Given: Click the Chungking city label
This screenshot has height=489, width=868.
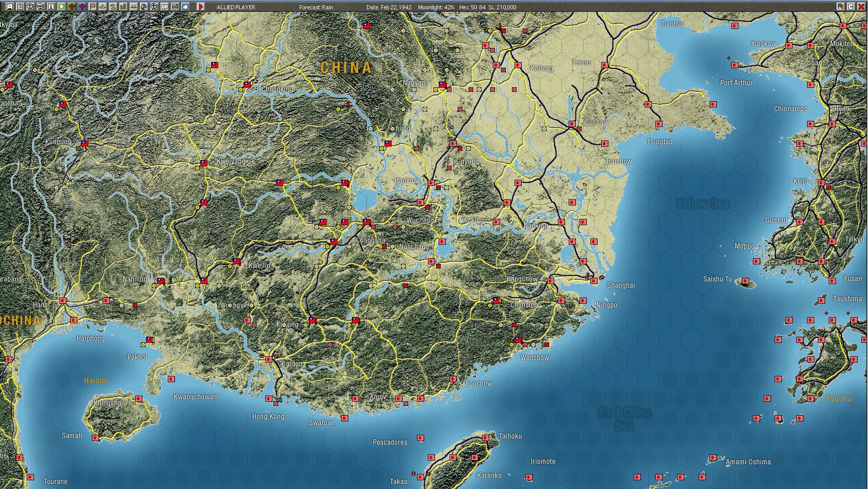Looking at the screenshot, I should (277, 89).
